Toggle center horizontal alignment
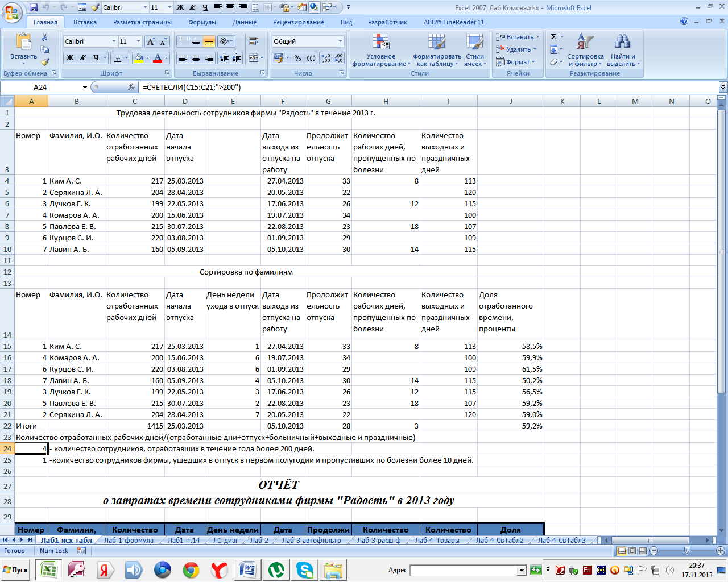The height and width of the screenshot is (582, 728). (196, 58)
